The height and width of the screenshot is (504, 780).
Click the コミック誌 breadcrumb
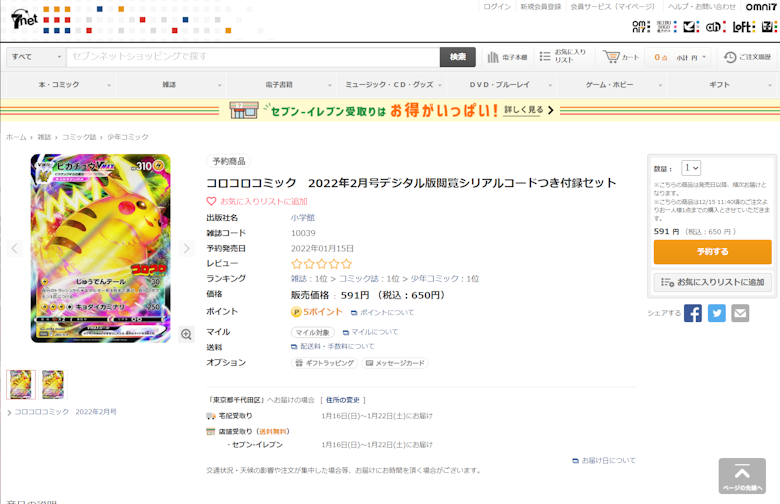click(79, 137)
